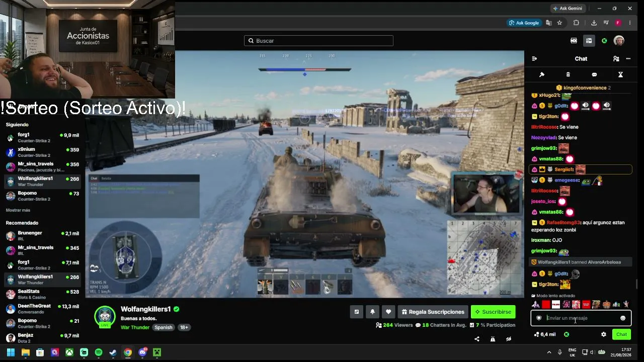
Task: Click the Enviar un mensaje chat input
Action: click(x=581, y=318)
